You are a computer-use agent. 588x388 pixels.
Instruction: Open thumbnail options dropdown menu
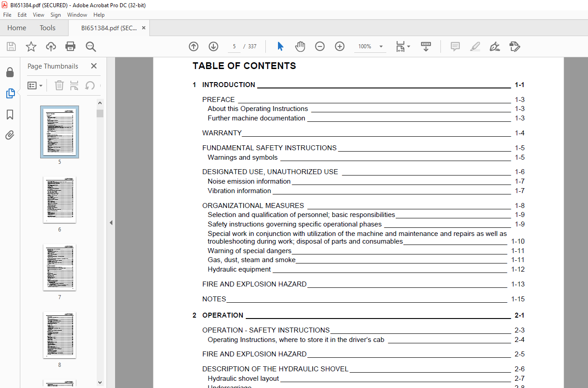coord(35,85)
